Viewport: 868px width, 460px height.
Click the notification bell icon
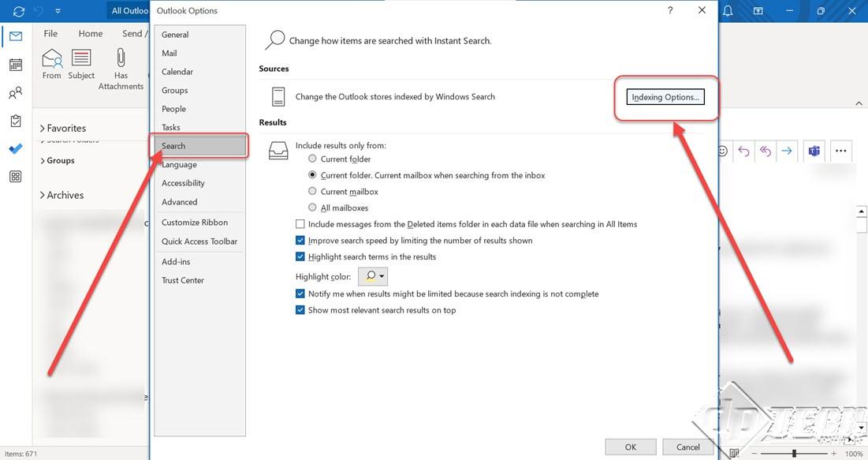[728, 10]
